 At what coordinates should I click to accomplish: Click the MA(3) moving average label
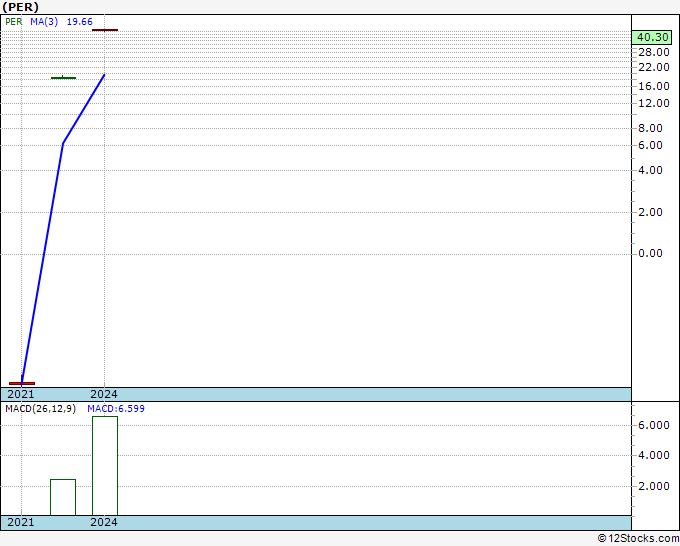tap(44, 22)
